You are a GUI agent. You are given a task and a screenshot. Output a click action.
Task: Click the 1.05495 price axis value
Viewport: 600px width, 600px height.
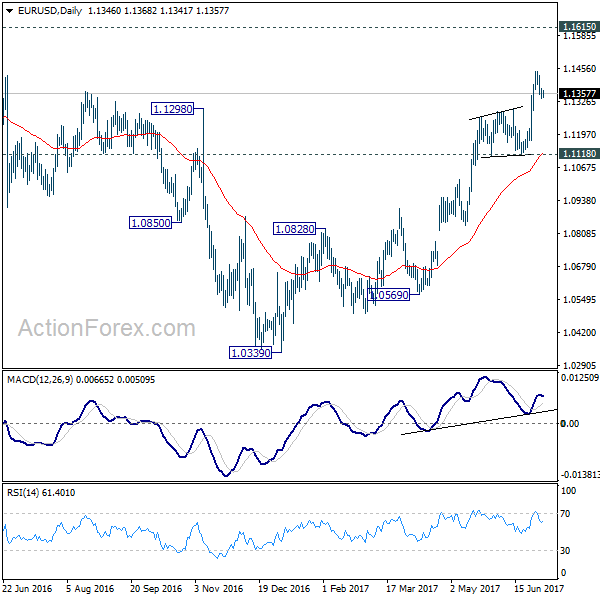coord(579,299)
